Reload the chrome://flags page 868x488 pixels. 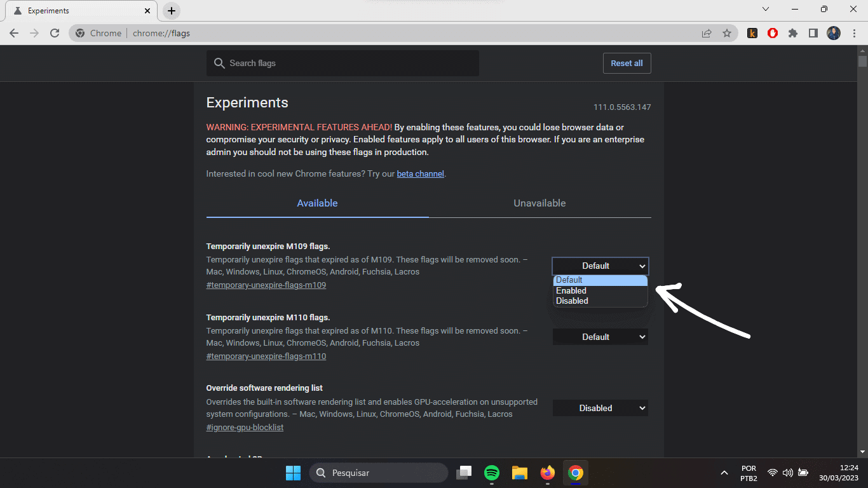point(55,33)
